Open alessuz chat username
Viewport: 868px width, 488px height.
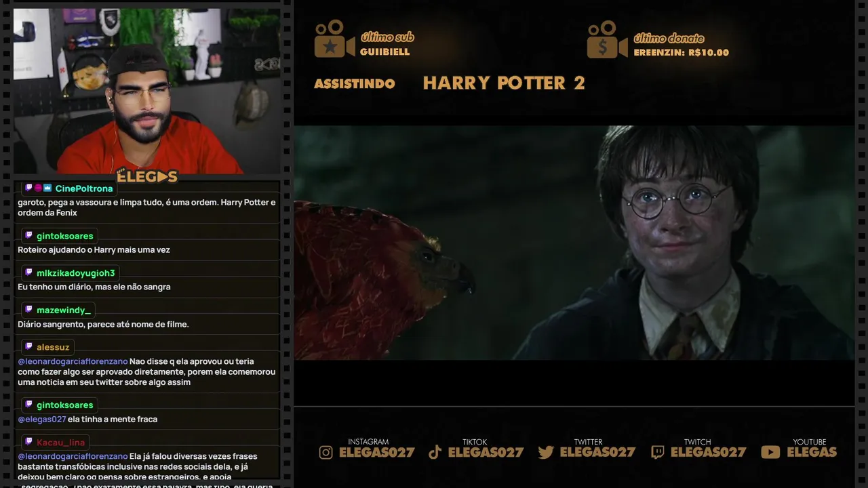tap(53, 347)
